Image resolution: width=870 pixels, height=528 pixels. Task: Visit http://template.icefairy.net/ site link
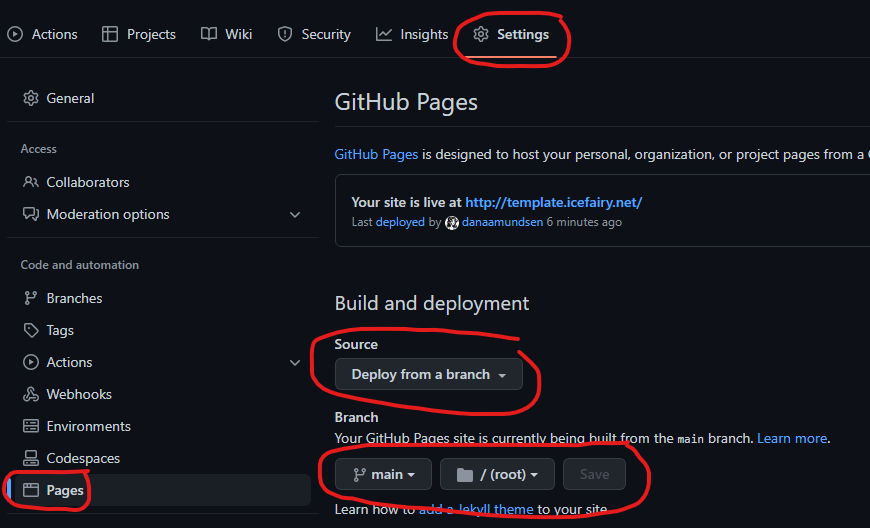coord(554,202)
